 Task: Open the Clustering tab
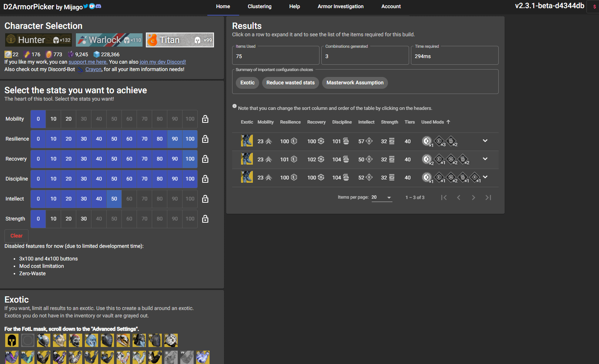(260, 7)
